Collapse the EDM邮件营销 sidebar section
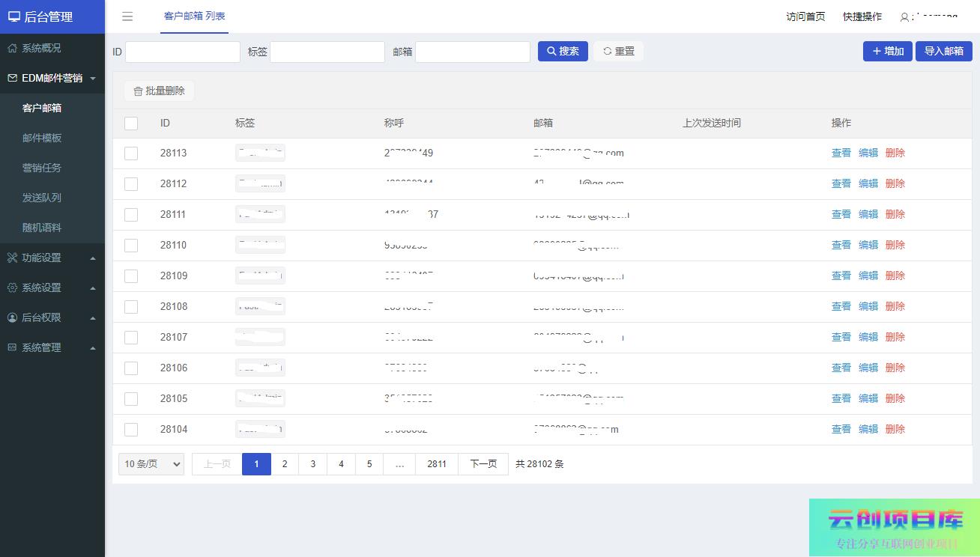The image size is (980, 557). click(52, 78)
